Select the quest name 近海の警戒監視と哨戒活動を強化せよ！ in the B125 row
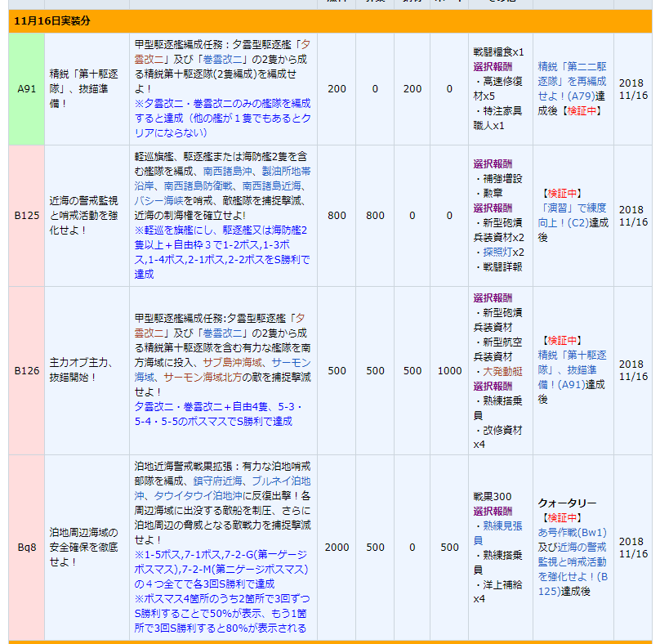This screenshot has width=660, height=644. click(84, 216)
